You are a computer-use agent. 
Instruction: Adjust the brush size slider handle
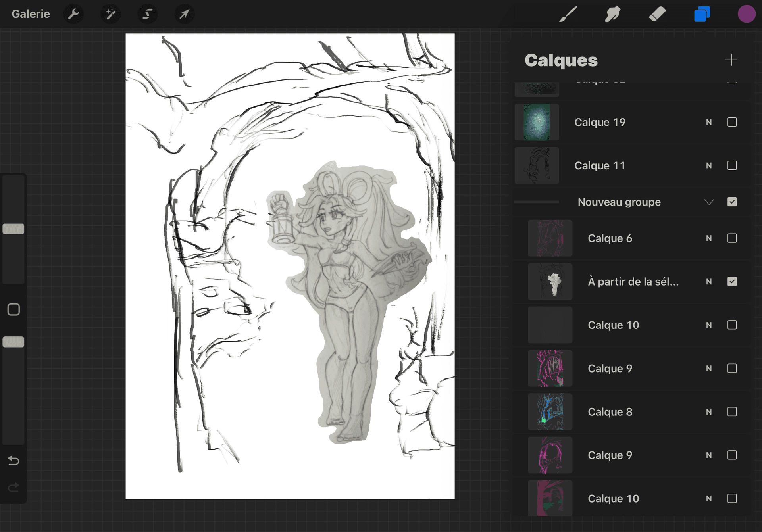click(x=13, y=229)
